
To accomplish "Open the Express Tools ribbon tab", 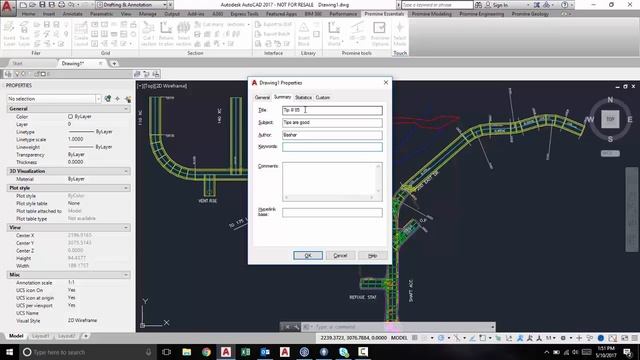I will click(244, 14).
